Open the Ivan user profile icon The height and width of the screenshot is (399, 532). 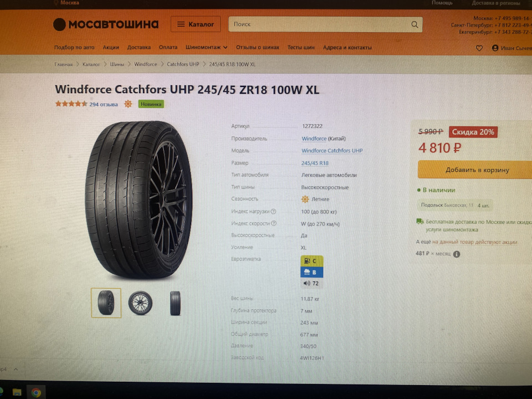click(x=495, y=48)
